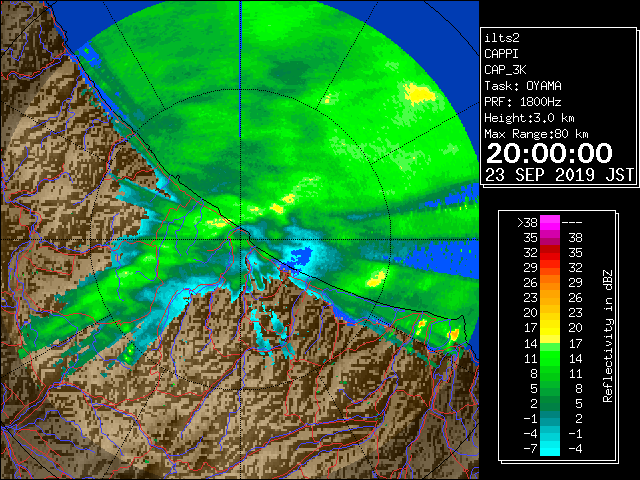Pick the cyan legend swatch beside -7
The image size is (640, 480).
(550, 449)
